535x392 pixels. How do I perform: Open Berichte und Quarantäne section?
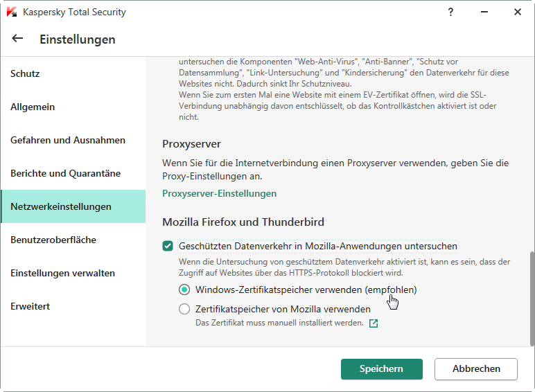(x=73, y=173)
